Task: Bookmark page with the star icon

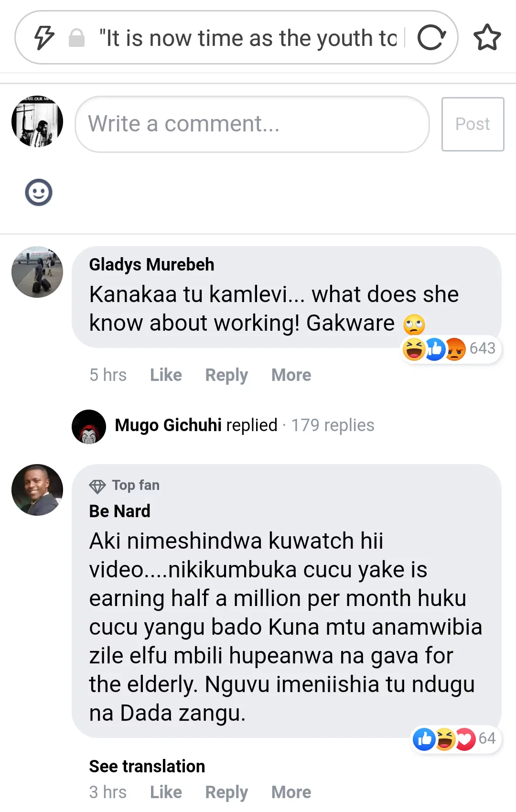Action: (x=487, y=38)
